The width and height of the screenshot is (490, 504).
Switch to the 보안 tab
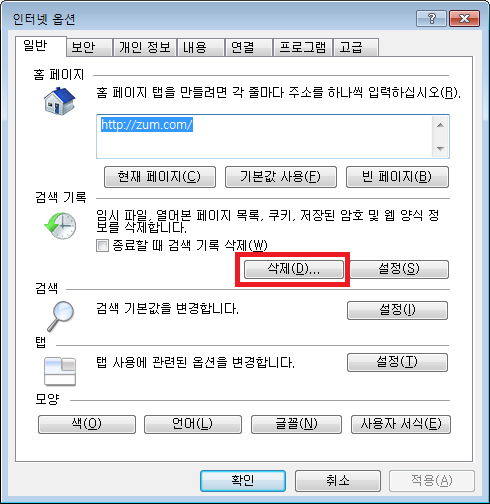click(89, 47)
